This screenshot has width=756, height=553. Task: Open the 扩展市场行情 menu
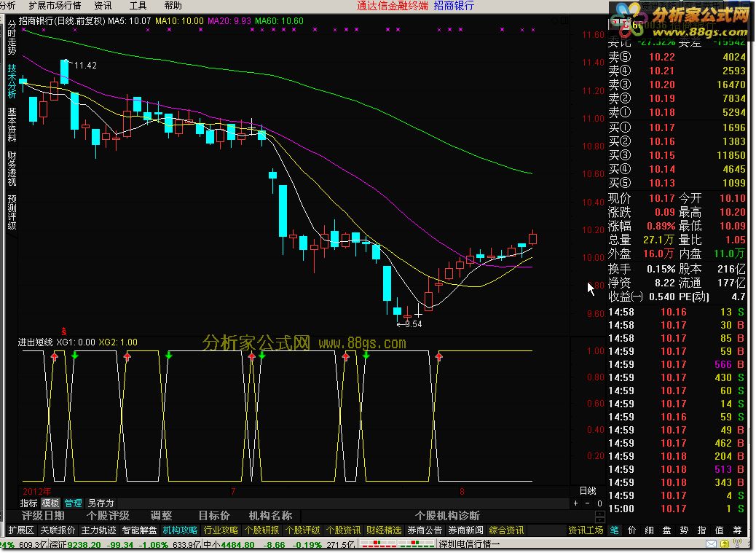[x=55, y=6]
